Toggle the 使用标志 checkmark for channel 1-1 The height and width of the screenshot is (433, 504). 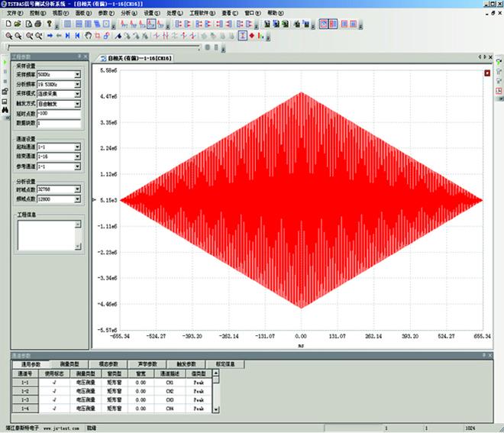(53, 382)
